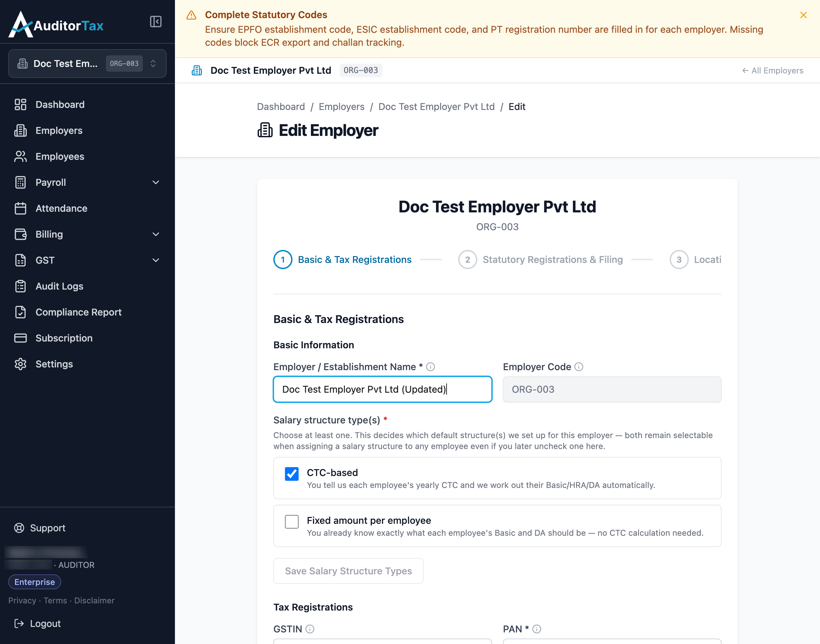The width and height of the screenshot is (820, 644).
Task: Click Employers in the breadcrumb
Action: (341, 107)
